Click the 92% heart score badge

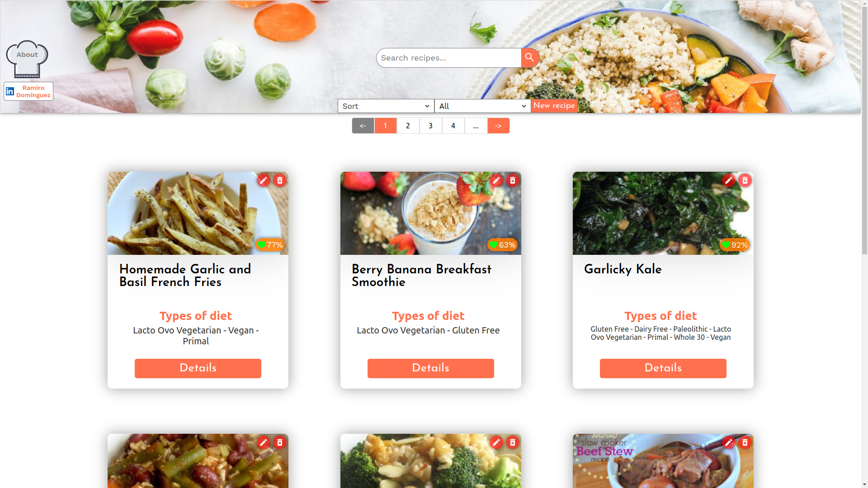click(735, 245)
